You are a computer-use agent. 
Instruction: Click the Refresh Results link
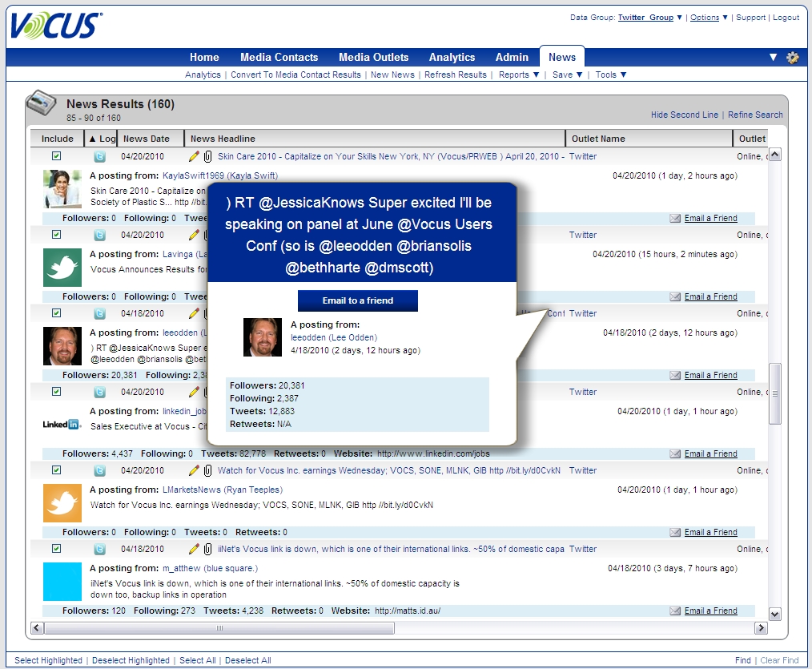(x=455, y=75)
